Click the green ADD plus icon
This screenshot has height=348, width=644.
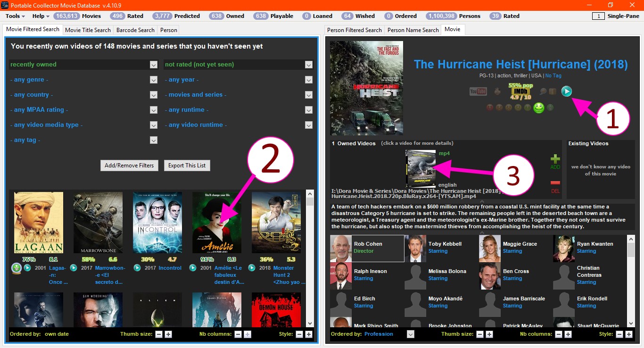click(555, 160)
